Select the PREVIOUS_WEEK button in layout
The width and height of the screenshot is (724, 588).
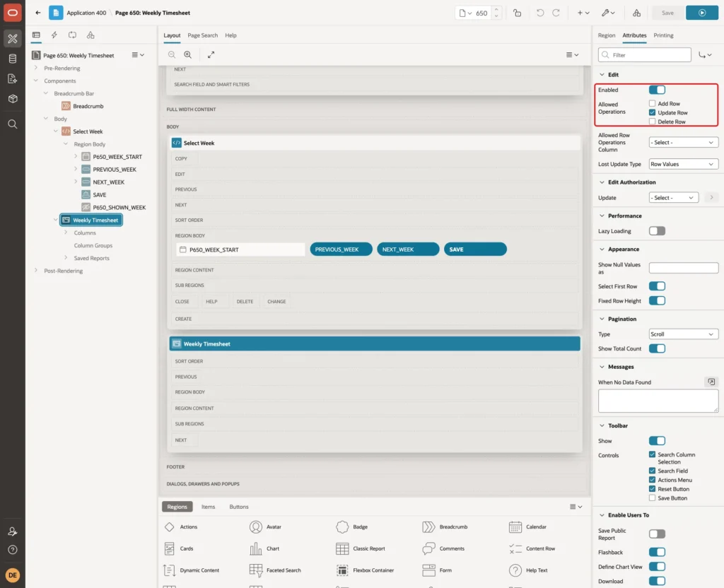[x=341, y=249]
